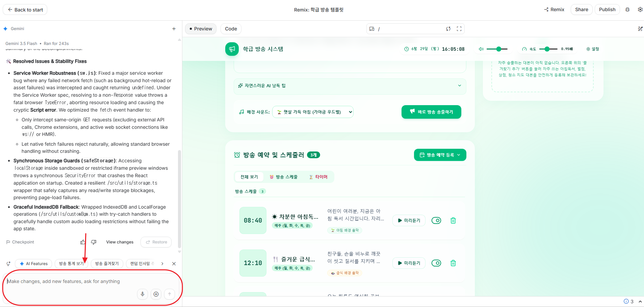Click the 아침 배경 음악 tag

(344, 230)
